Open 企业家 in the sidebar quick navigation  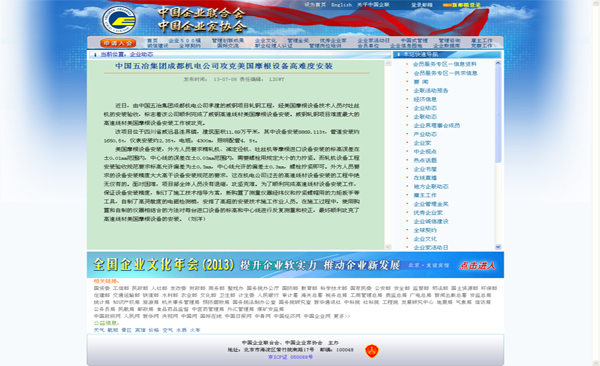coord(422,143)
